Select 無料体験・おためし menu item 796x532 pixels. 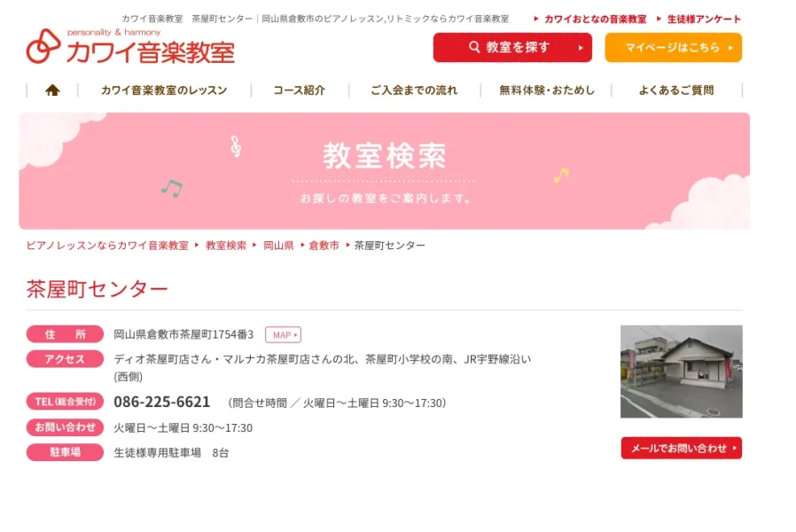(547, 90)
